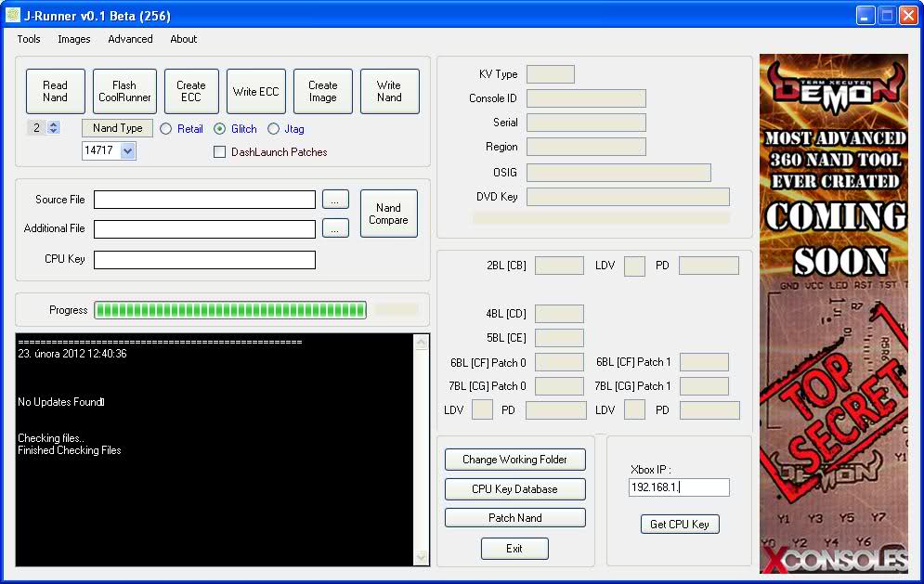Click the Create ECC button
The image size is (924, 584).
click(x=191, y=91)
